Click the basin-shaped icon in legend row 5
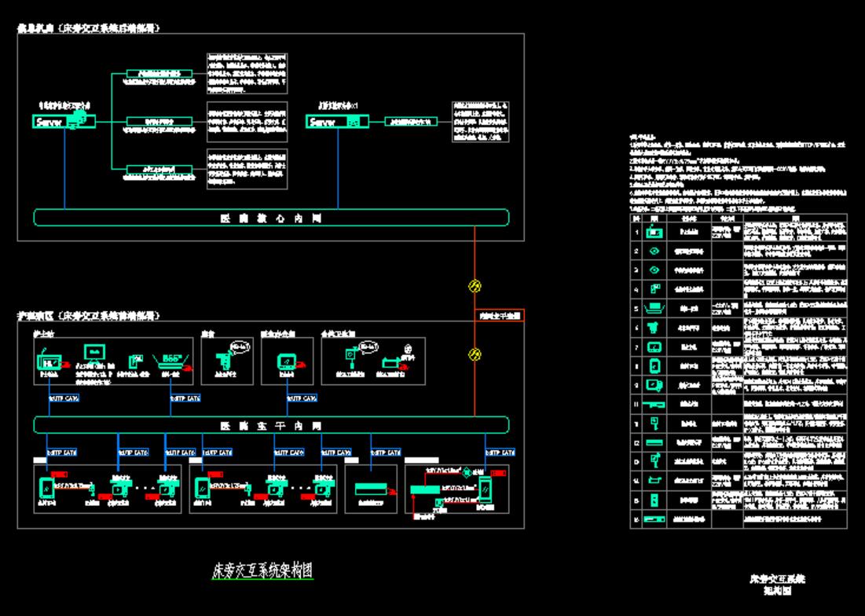 click(654, 307)
